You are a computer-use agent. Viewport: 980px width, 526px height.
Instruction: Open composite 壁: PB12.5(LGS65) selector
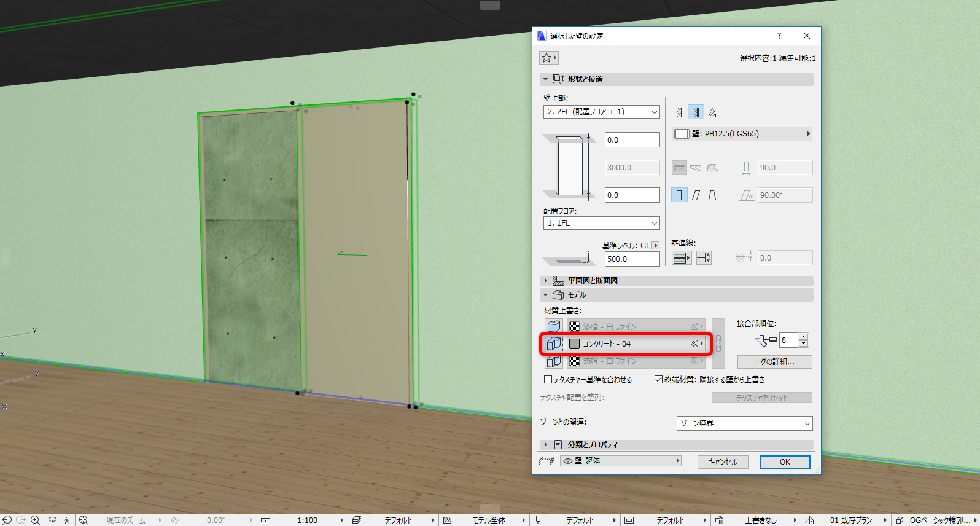tap(742, 134)
